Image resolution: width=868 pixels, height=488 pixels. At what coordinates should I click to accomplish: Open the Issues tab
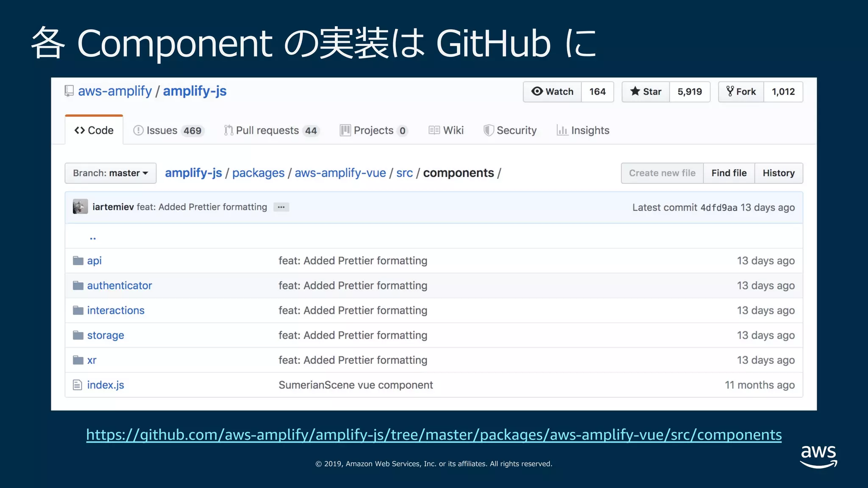tap(169, 130)
